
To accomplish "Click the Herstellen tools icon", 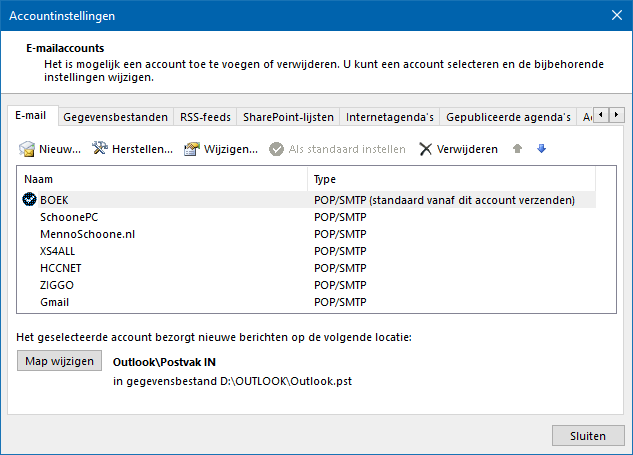I will (99, 148).
